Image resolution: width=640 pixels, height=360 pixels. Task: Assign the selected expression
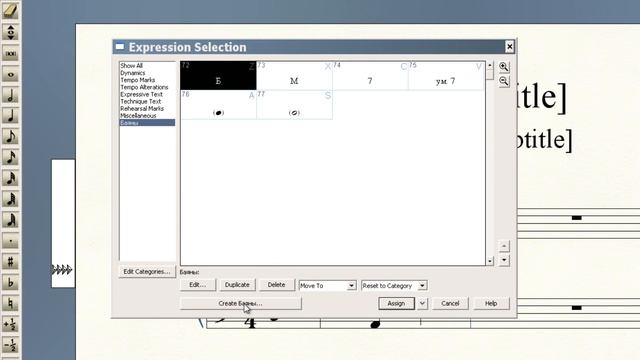point(396,303)
